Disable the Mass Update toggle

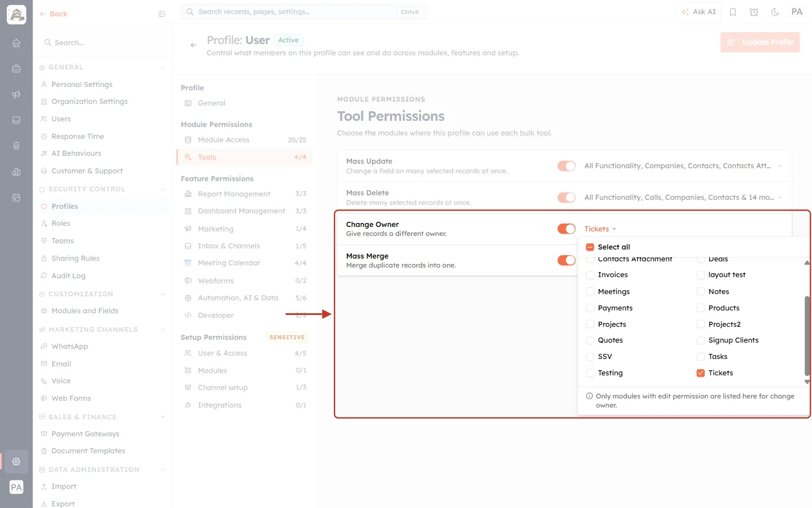point(567,166)
